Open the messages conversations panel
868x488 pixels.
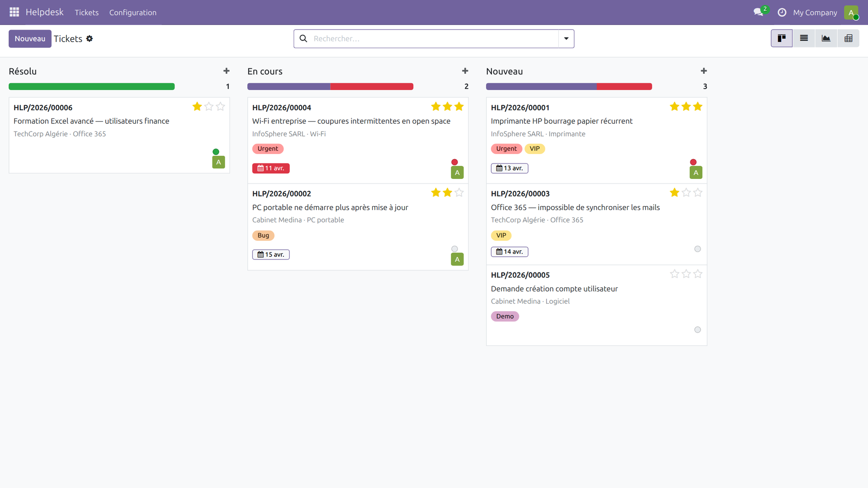[x=759, y=12]
